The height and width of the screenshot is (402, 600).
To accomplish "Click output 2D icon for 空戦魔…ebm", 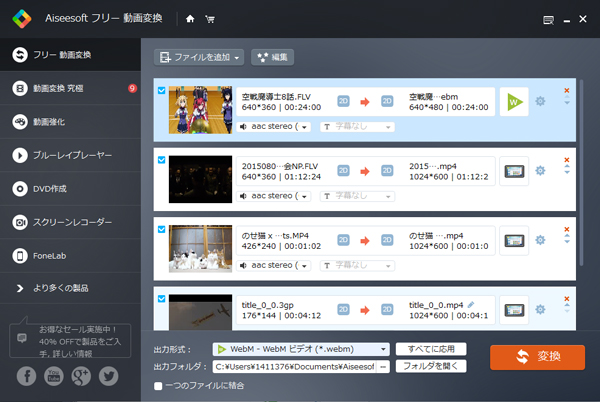I will (387, 101).
